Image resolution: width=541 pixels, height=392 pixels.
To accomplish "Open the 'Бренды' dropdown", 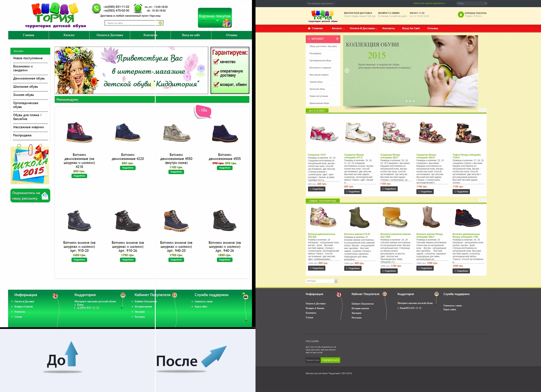I will [322, 281].
